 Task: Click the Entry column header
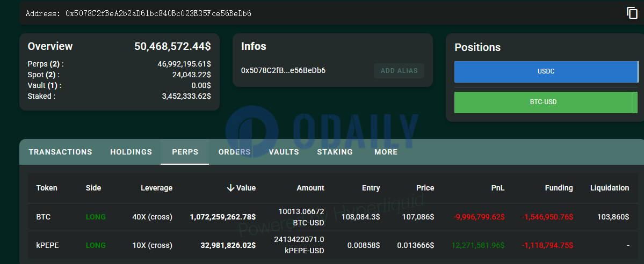(x=371, y=188)
